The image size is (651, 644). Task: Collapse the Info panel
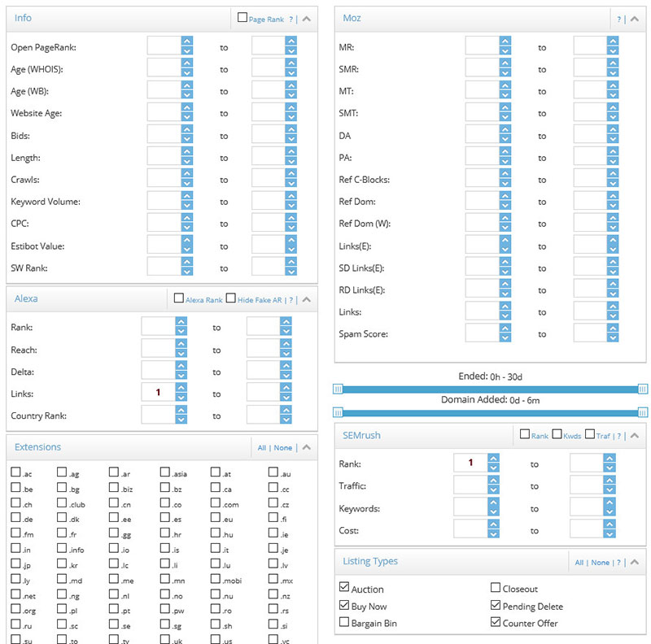click(307, 19)
